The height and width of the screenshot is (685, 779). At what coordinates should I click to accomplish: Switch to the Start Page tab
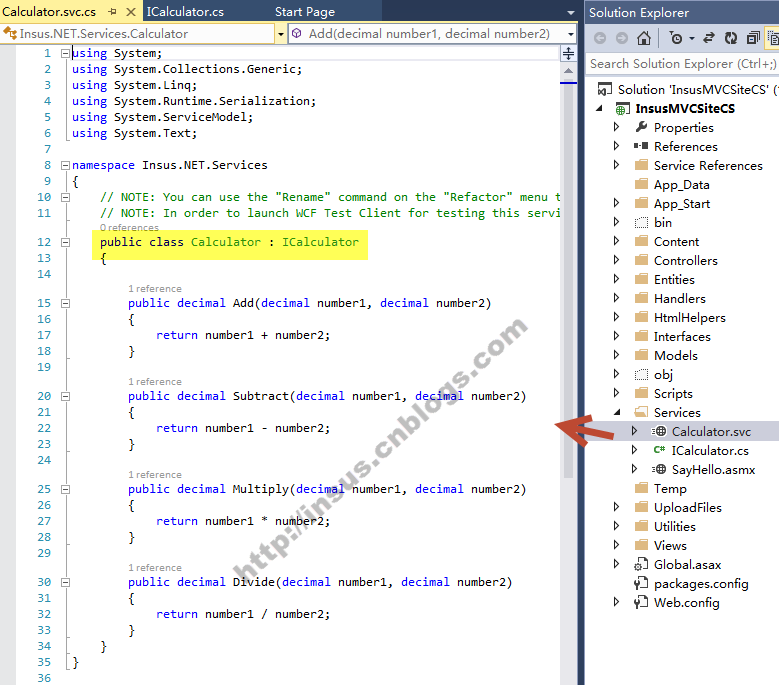pos(305,11)
